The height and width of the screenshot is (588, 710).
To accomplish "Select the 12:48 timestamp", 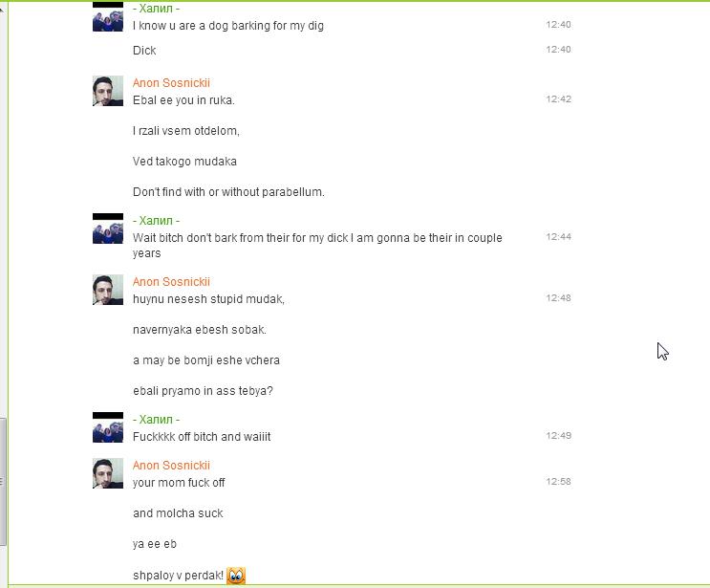I will coord(558,298).
